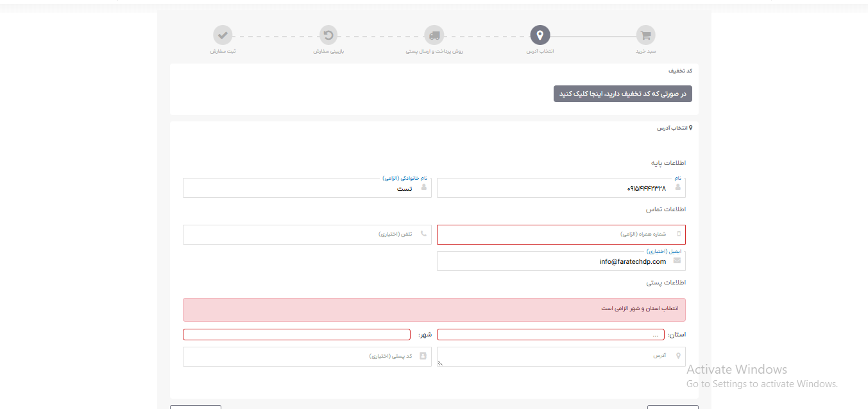Click the delivery truck icon for shipping step
The height and width of the screenshot is (409, 868).
pos(434,35)
